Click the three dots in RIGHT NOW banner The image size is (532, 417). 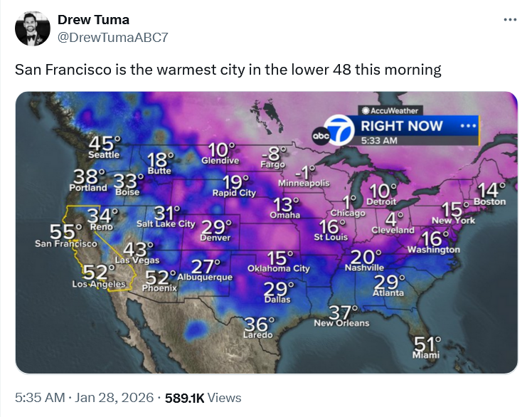(467, 126)
